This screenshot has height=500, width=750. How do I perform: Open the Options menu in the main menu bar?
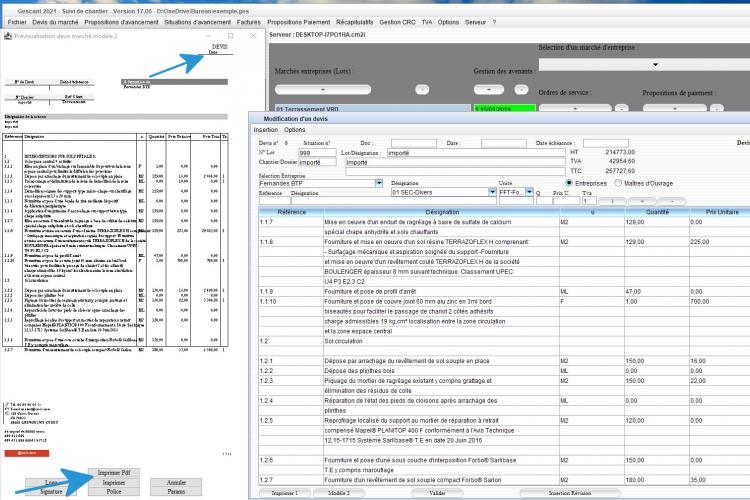[448, 22]
